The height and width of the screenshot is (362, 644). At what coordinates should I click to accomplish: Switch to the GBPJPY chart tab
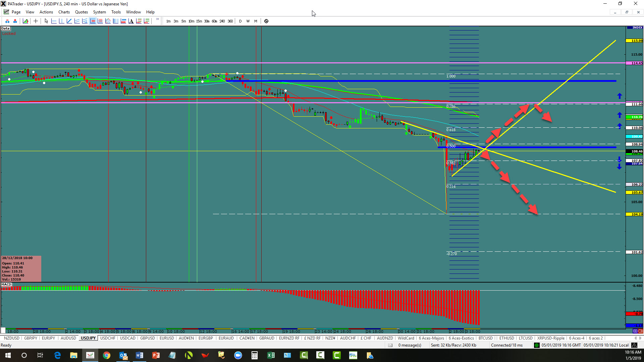pyautogui.click(x=31, y=338)
